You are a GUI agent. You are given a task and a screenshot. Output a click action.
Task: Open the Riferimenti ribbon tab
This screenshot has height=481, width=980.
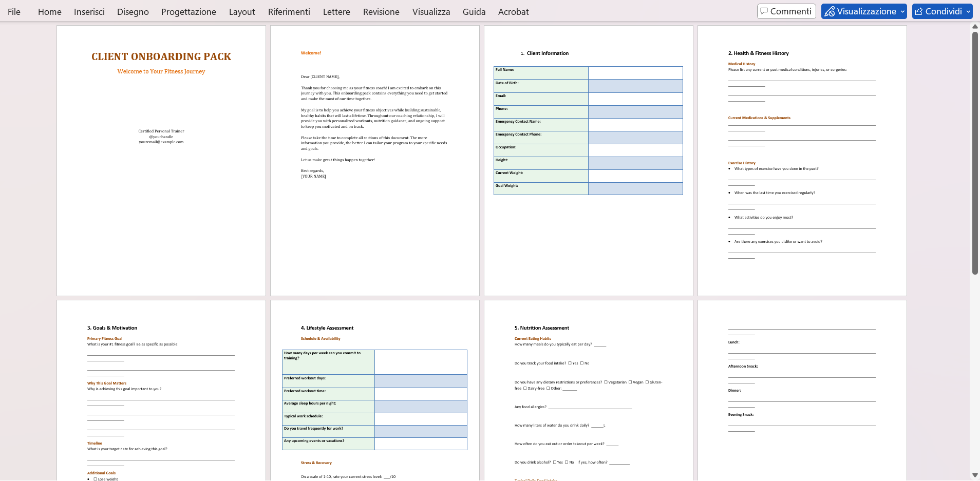[289, 12]
